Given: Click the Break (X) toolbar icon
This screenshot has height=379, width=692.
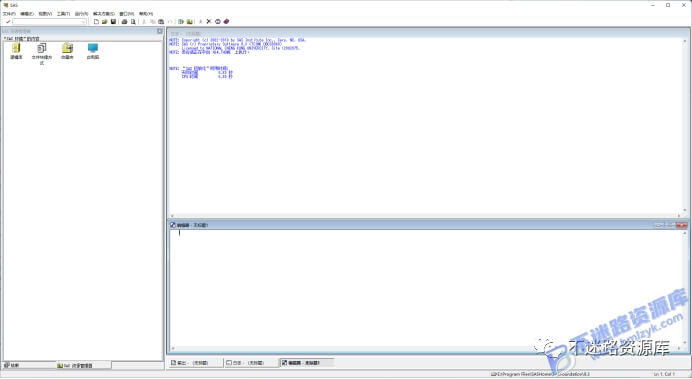Looking at the screenshot, I should point(209,22).
